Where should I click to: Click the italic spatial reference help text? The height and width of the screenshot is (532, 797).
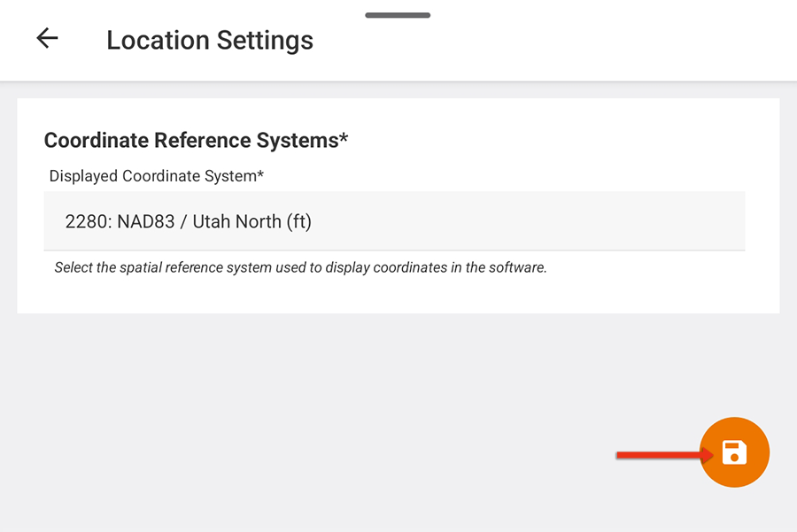point(301,267)
